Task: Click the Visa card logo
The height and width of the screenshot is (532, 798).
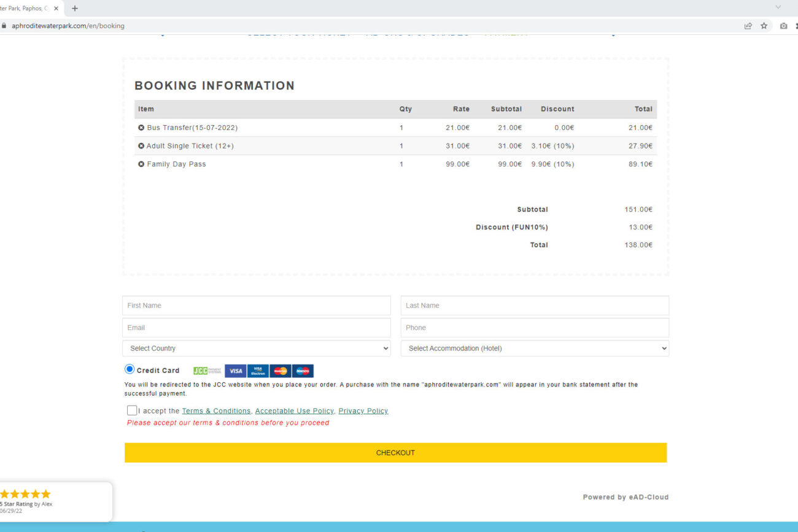Action: [235, 371]
